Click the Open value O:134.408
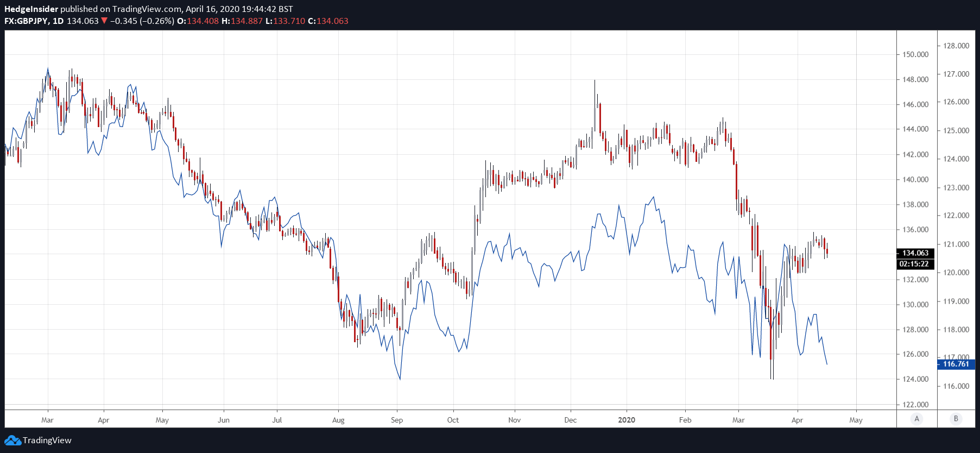The height and width of the screenshot is (453, 980). [x=198, y=21]
